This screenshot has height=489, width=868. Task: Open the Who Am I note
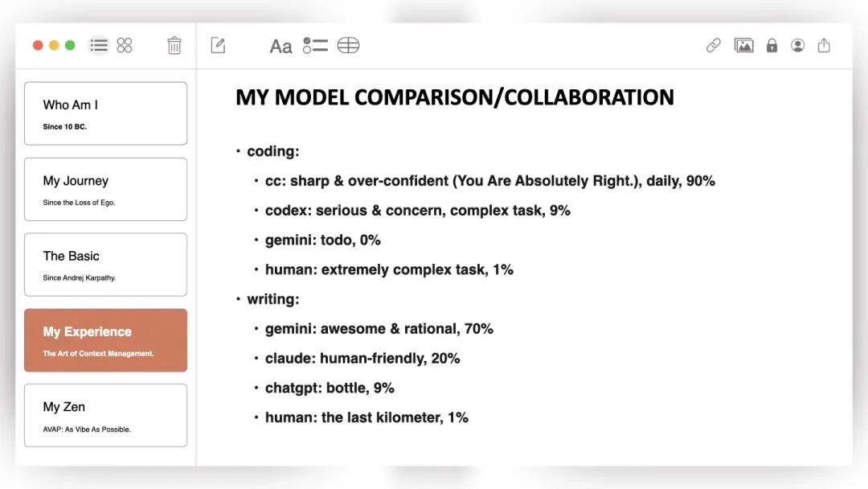click(106, 113)
